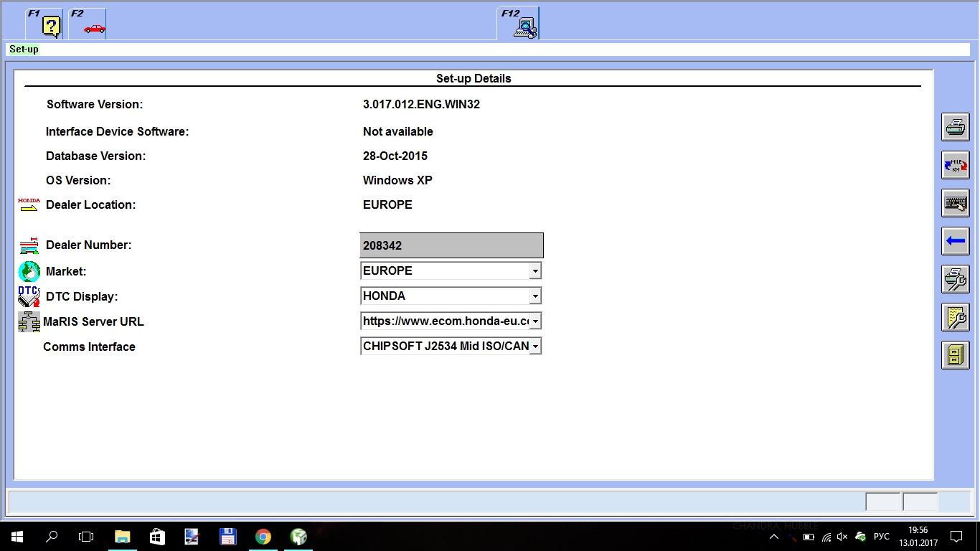Click the green globe taskbar app

[x=298, y=537]
